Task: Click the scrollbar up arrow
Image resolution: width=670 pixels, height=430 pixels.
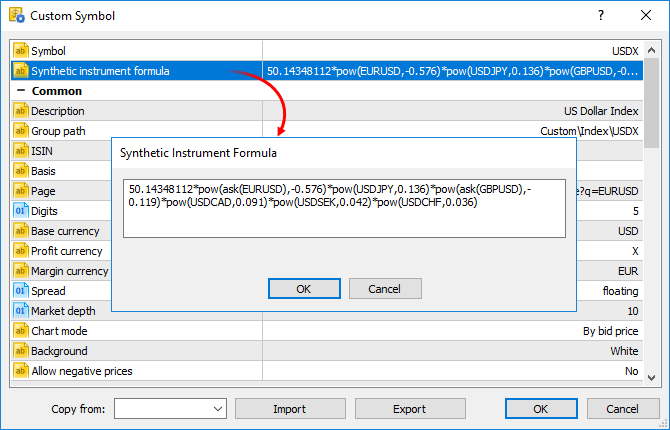Action: [x=651, y=50]
